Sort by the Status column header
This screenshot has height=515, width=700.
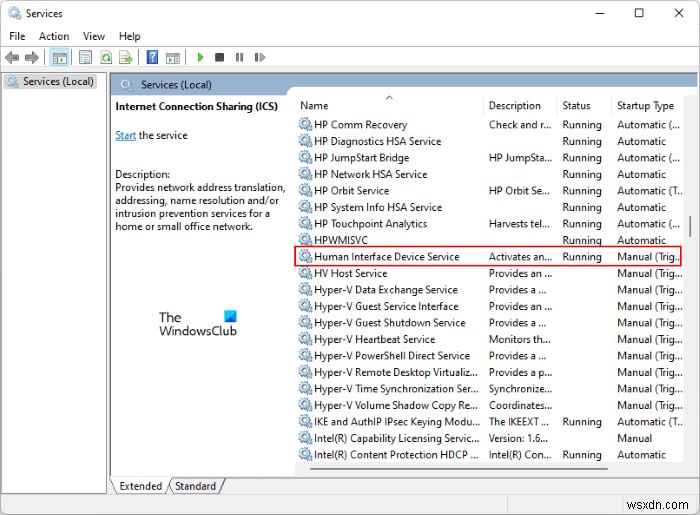click(584, 105)
